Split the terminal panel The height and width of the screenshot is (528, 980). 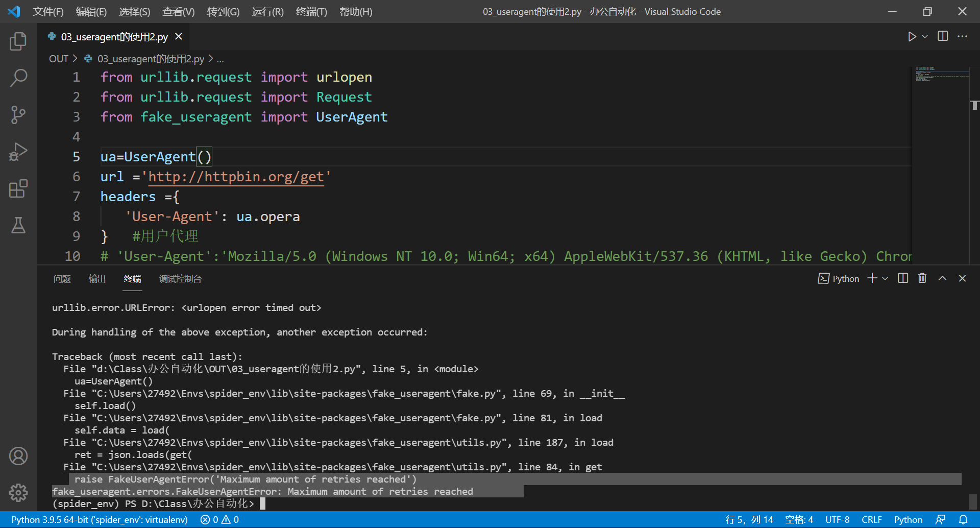[x=903, y=278]
